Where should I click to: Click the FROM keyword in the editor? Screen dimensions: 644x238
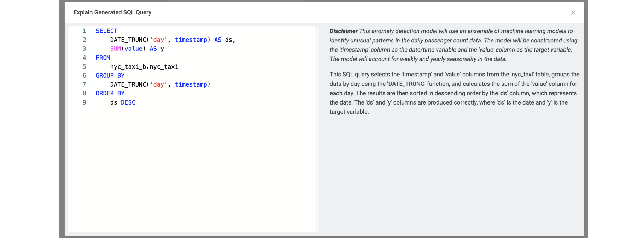(x=103, y=58)
